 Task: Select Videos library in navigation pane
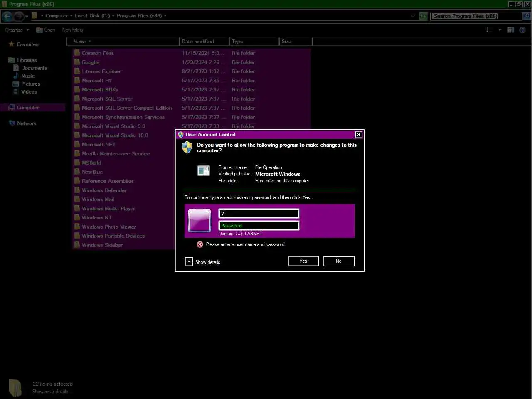click(29, 92)
